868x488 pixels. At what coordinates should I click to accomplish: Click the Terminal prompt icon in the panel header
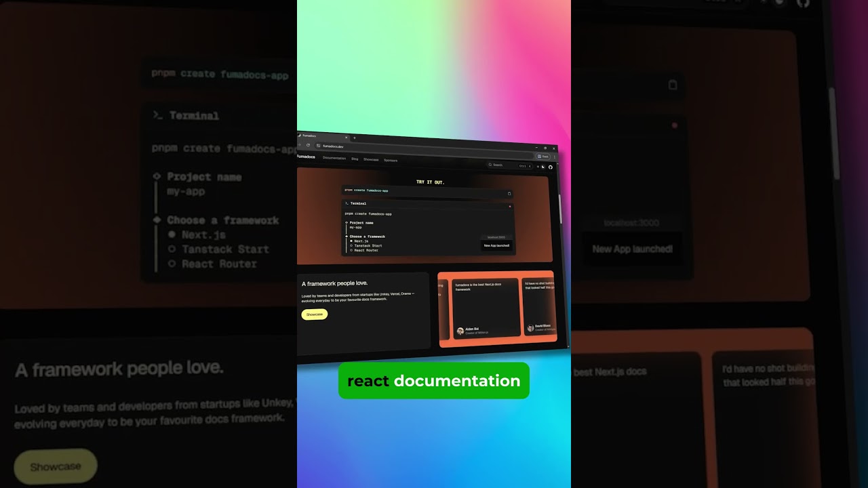click(347, 203)
